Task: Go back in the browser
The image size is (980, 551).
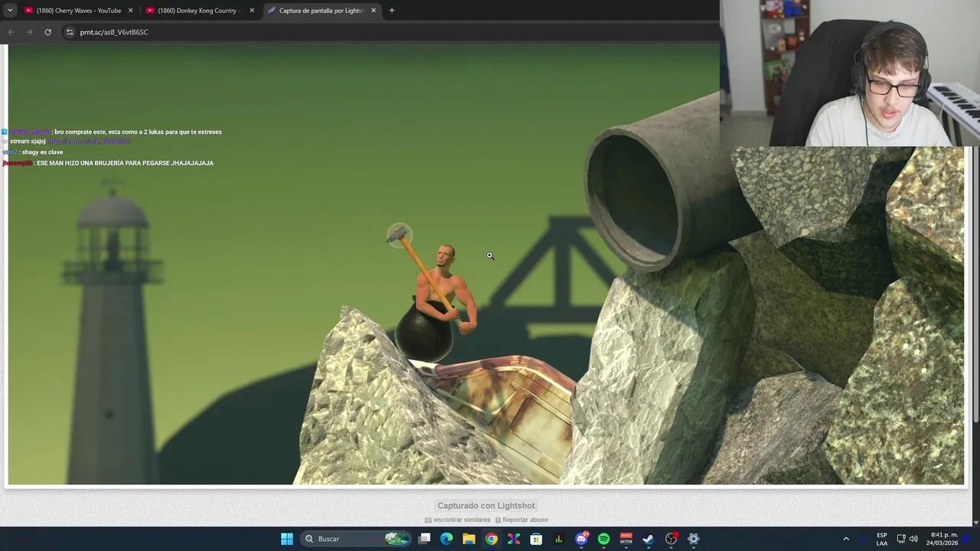Action: [11, 32]
